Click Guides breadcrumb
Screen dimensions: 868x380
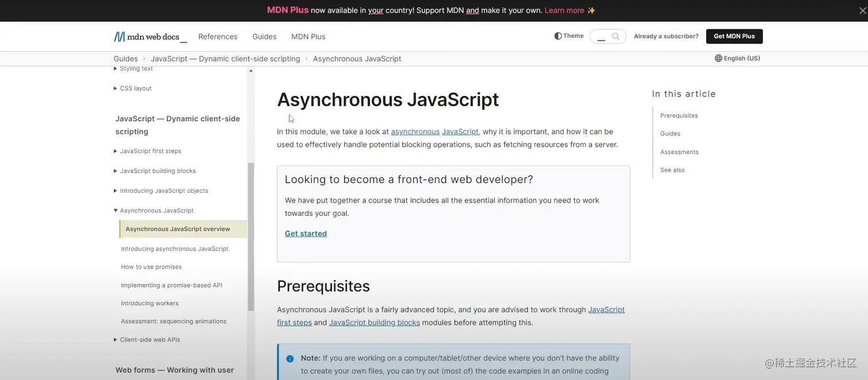[x=126, y=59]
